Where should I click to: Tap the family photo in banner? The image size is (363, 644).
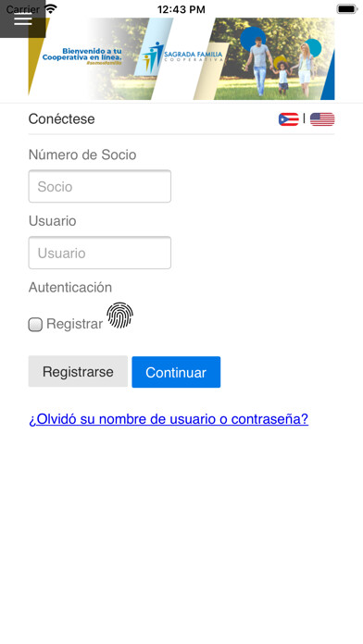point(274,58)
